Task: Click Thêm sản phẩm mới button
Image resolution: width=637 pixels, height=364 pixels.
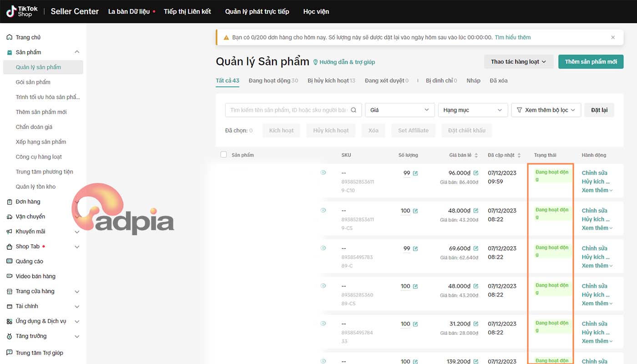Action: [591, 62]
